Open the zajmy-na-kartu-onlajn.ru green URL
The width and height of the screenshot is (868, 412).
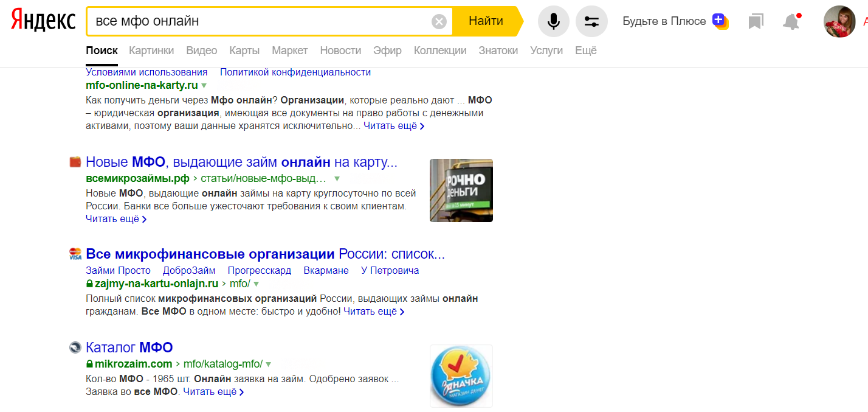coord(157,284)
